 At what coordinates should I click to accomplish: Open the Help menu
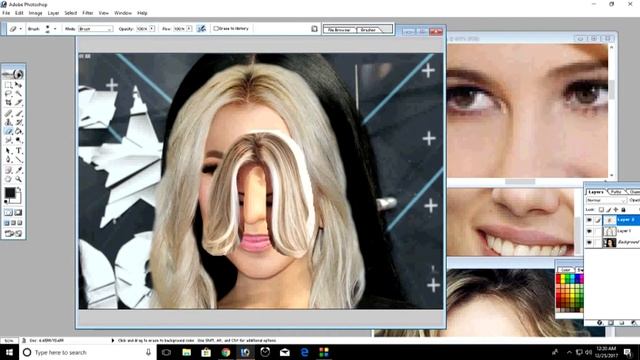(x=142, y=13)
